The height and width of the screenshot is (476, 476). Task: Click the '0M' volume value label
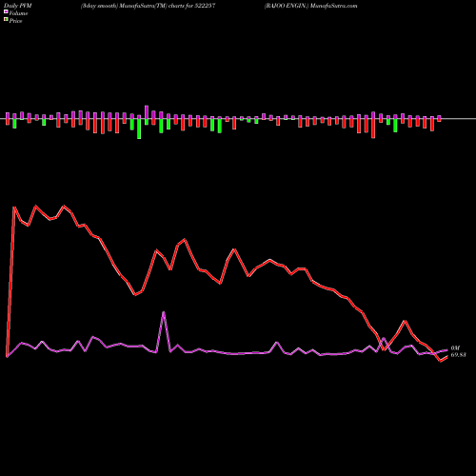[455, 348]
